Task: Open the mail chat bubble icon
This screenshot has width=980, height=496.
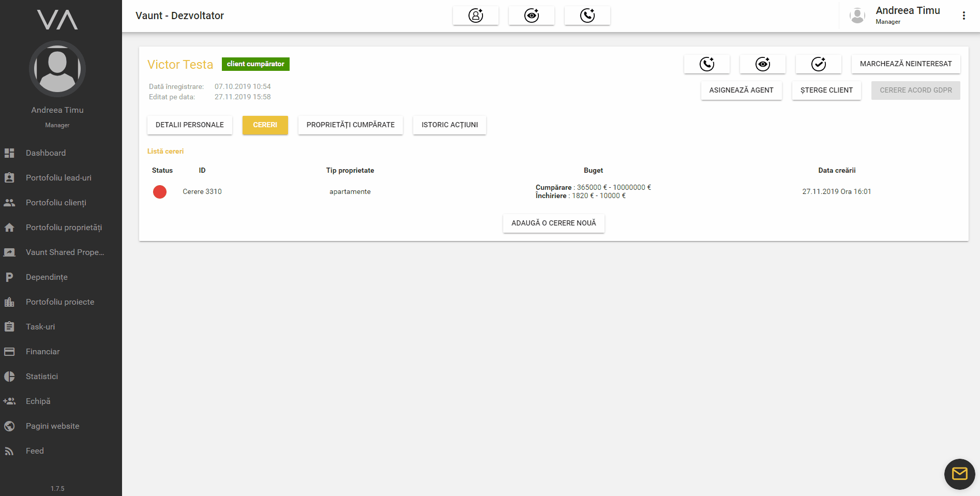Action: click(x=959, y=474)
